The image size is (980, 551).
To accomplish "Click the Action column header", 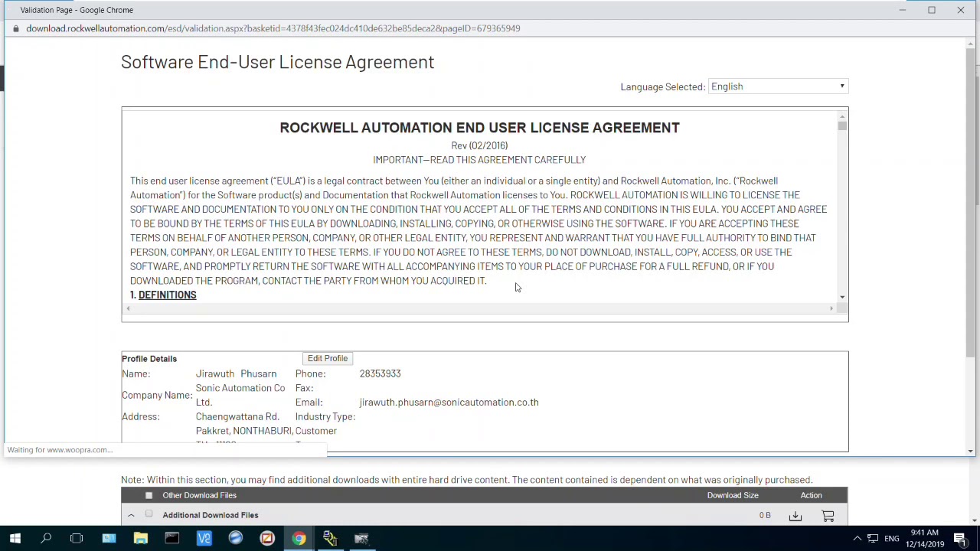I will [x=811, y=495].
